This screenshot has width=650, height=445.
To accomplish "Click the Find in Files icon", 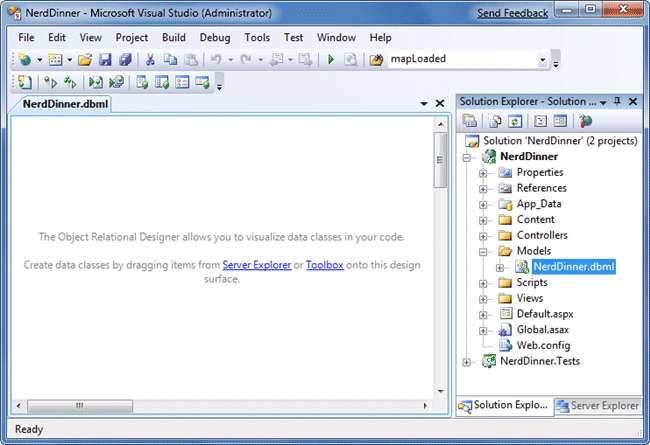I will (351, 60).
